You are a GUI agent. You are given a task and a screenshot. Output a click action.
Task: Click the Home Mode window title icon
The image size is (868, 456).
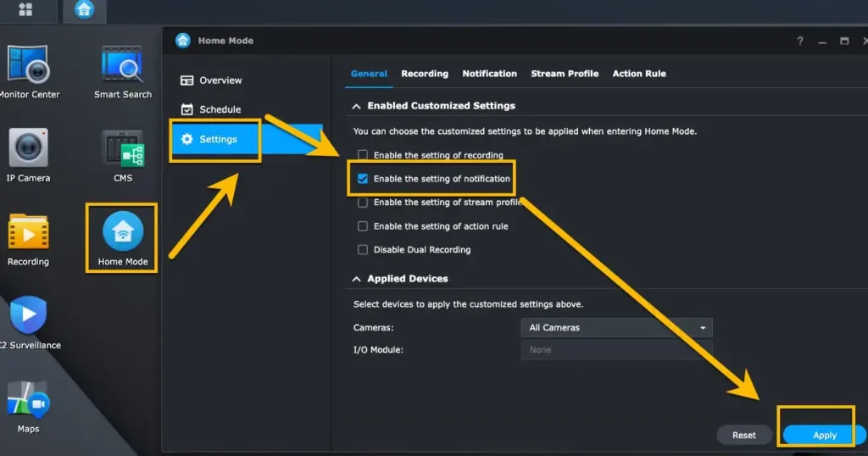183,41
